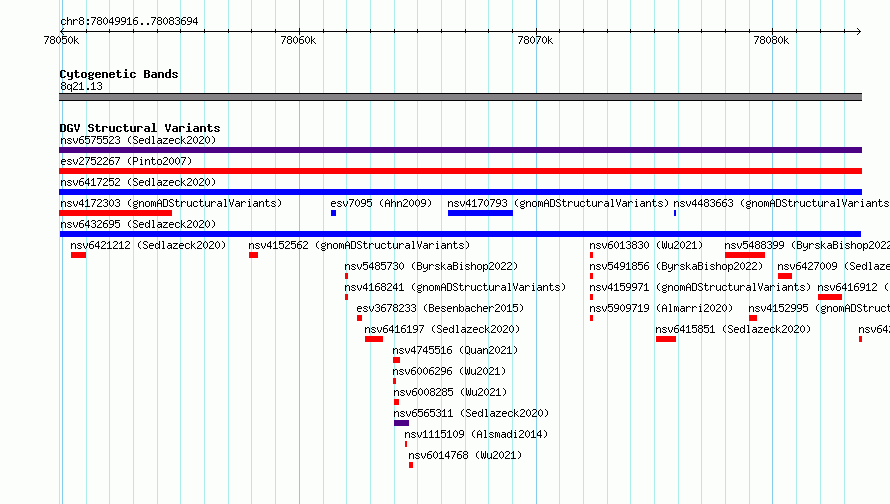Open the esv3678233 (Besenbacher2015) label
This screenshot has width=890, height=504.
click(440, 308)
